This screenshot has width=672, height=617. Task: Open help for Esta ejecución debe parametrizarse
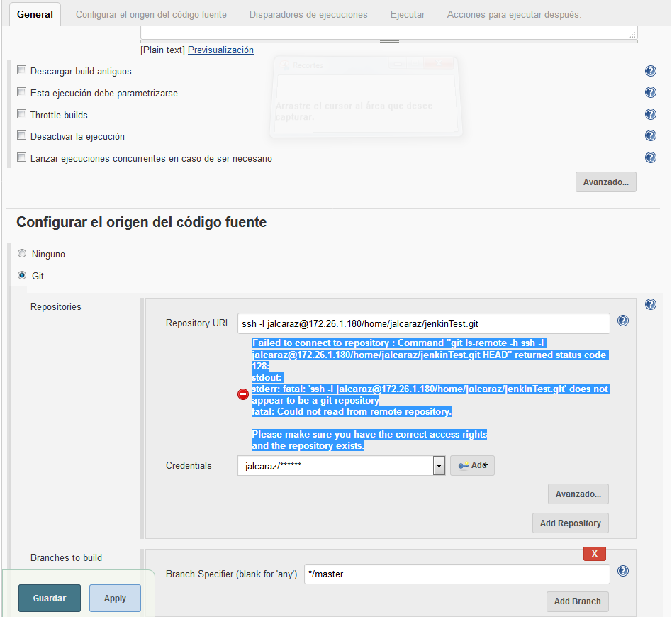coord(650,92)
